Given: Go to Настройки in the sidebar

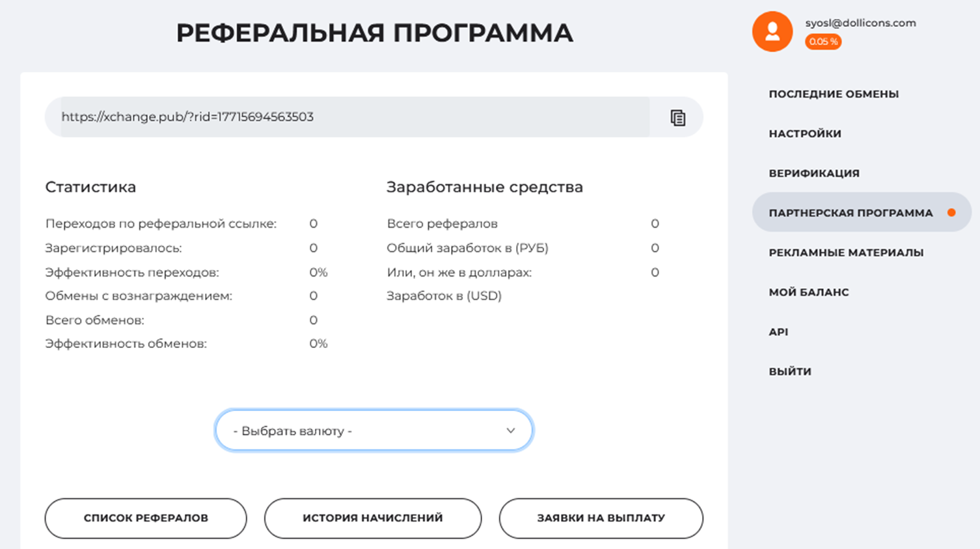Looking at the screenshot, I should [805, 133].
